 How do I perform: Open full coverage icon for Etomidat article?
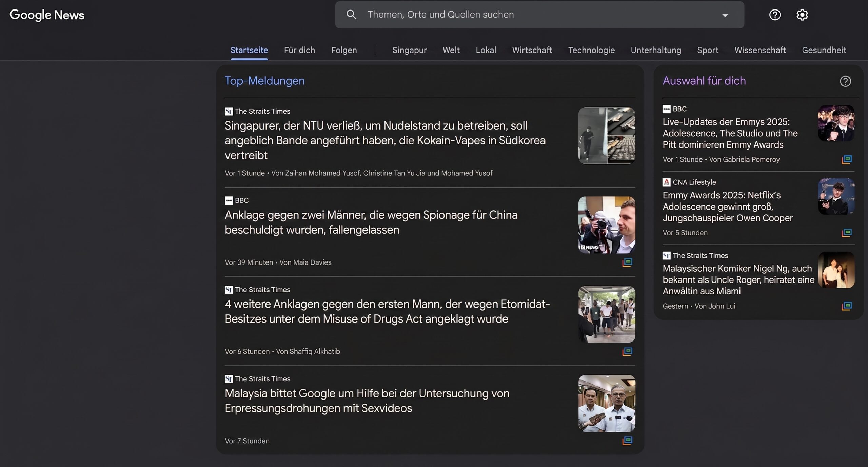pyautogui.click(x=627, y=351)
